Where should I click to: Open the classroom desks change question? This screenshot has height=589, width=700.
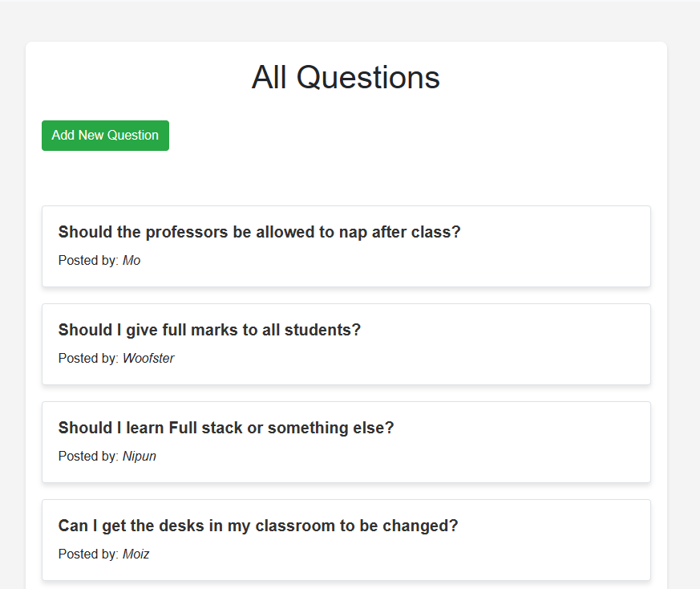[258, 526]
